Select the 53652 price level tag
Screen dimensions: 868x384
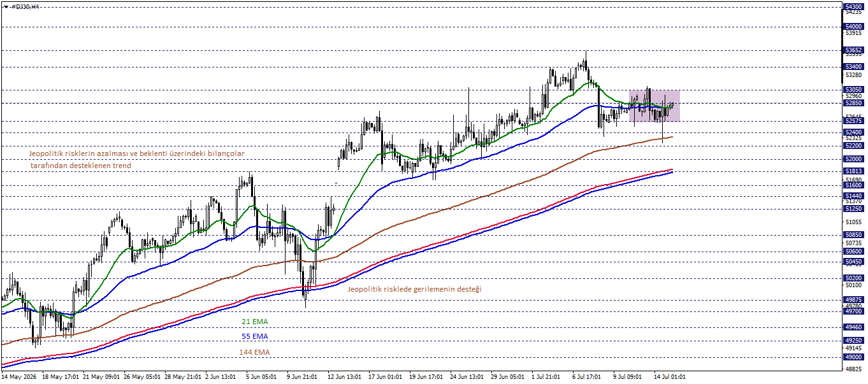point(853,50)
